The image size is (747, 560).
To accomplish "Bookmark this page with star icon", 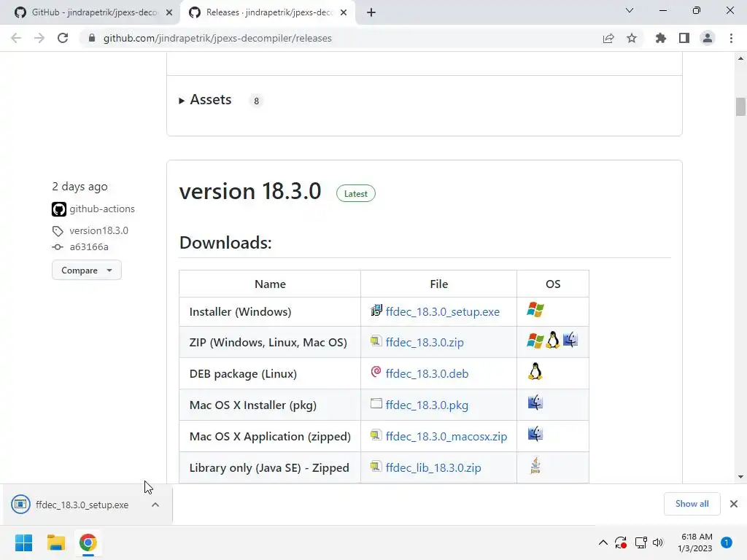I will 632,38.
